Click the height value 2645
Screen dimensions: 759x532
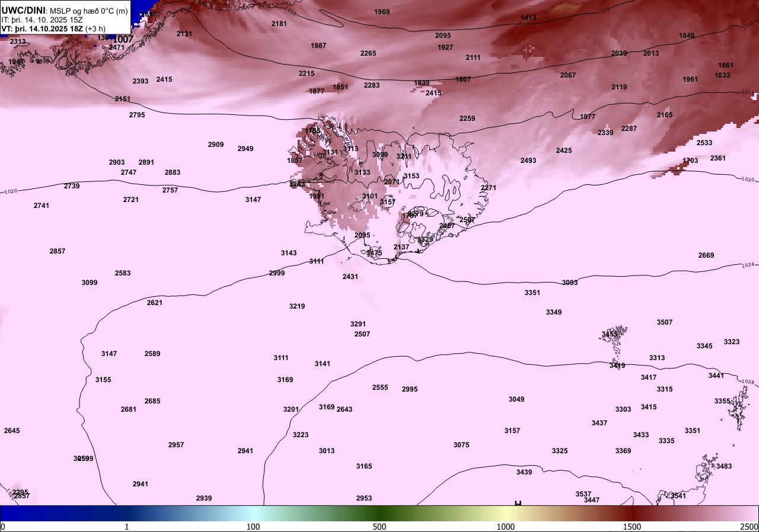coord(12,431)
